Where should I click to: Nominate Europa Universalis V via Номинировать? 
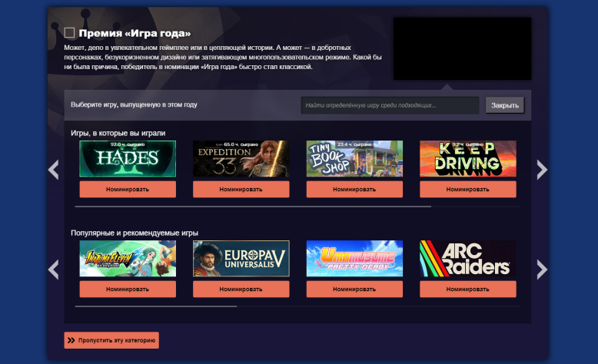[x=241, y=289]
